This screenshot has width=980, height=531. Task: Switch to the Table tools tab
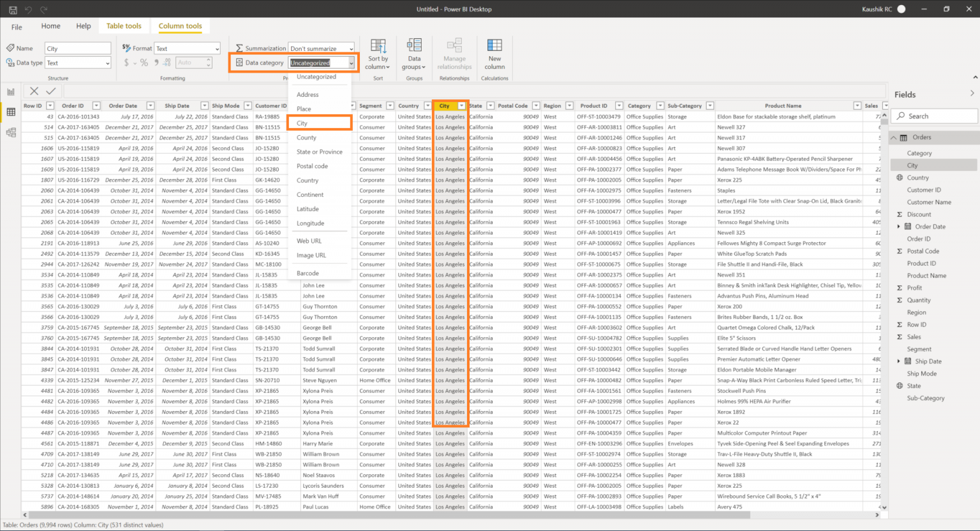[x=124, y=25]
